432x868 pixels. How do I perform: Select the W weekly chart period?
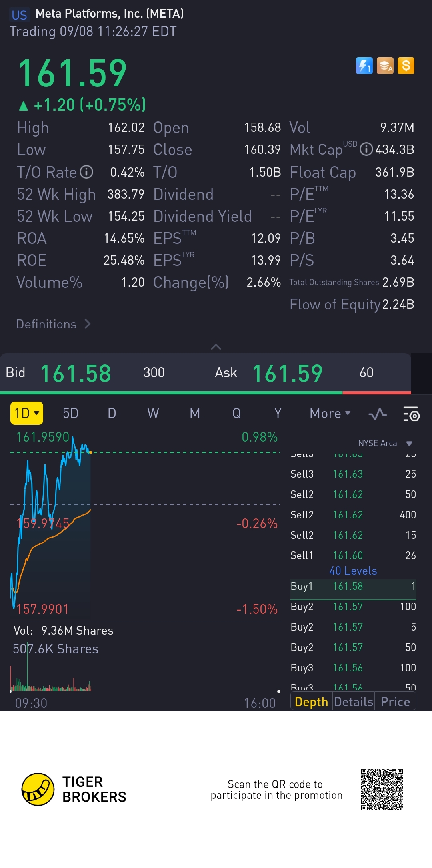[x=153, y=413]
